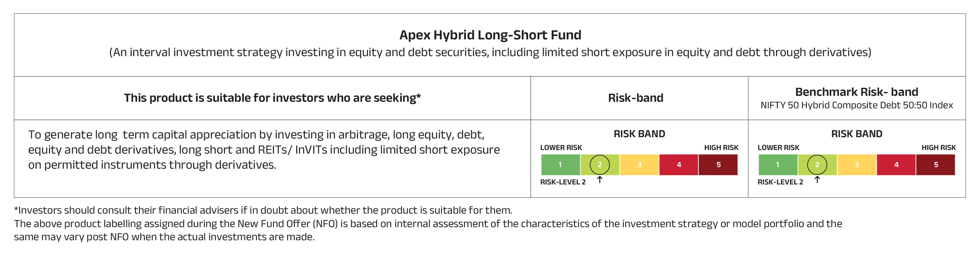Click circled level 2 in fund risk band
980x256 pixels.
(x=600, y=164)
